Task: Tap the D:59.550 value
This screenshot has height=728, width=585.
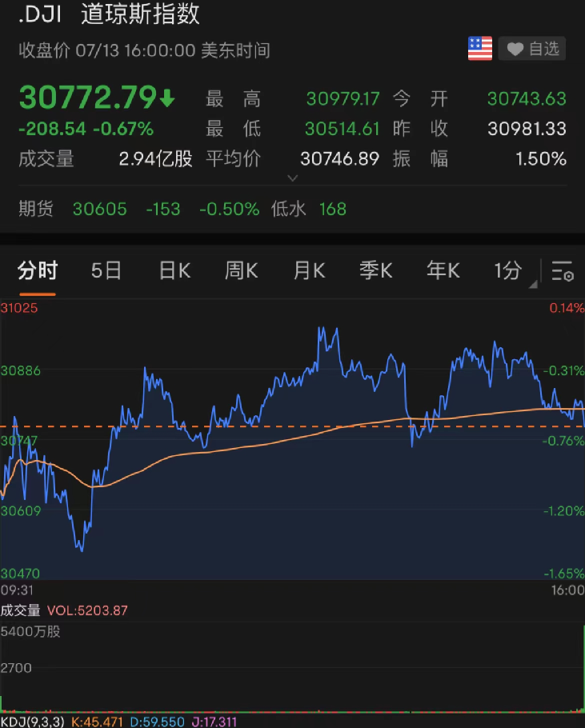Action: pyautogui.click(x=157, y=722)
